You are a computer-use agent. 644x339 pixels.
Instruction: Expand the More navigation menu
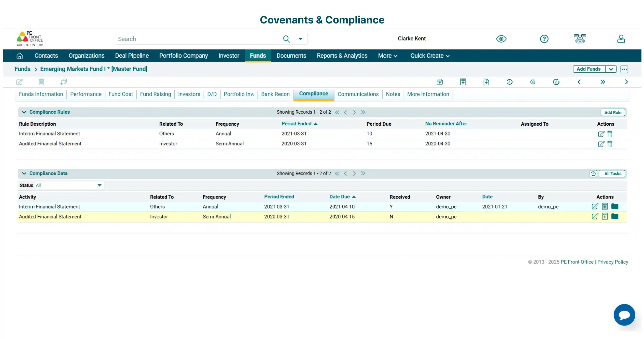(387, 56)
